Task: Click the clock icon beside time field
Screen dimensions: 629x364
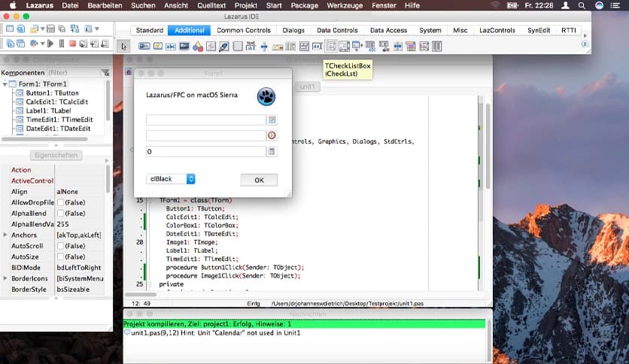Action: pos(272,135)
